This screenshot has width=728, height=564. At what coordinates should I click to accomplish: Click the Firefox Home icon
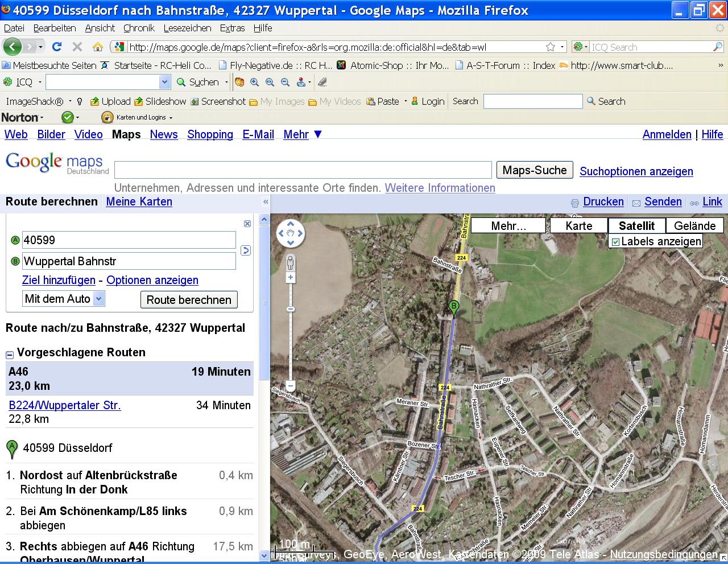98,47
